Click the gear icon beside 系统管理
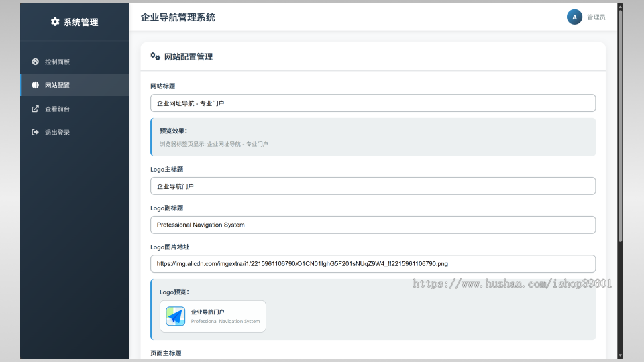Viewport: 644px width, 362px height. [x=55, y=21]
